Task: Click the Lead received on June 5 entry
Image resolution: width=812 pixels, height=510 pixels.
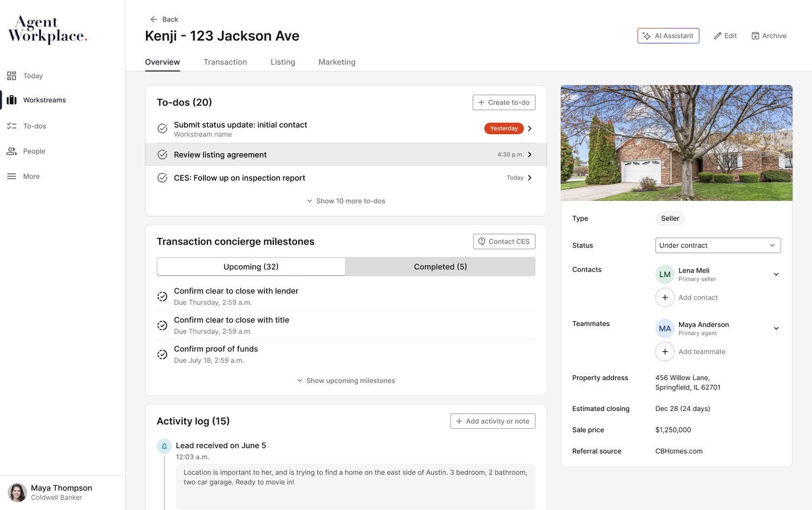Action: tap(221, 446)
